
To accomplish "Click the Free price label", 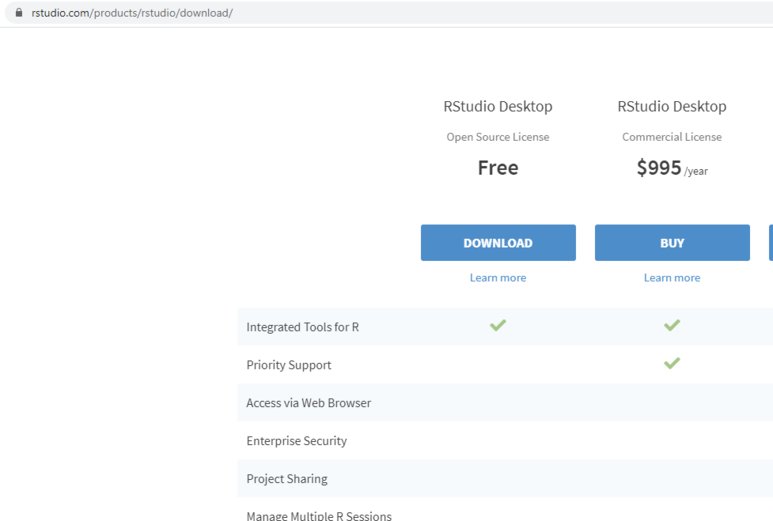I will [498, 168].
